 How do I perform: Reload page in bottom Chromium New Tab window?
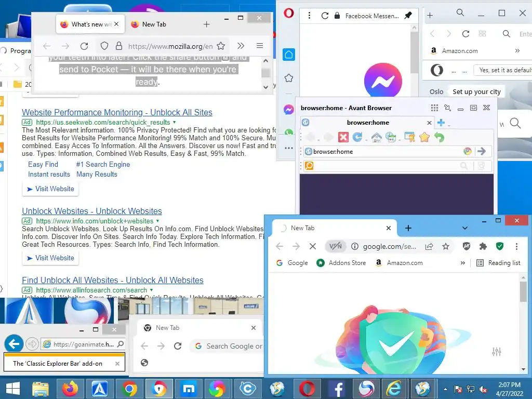coord(178,345)
